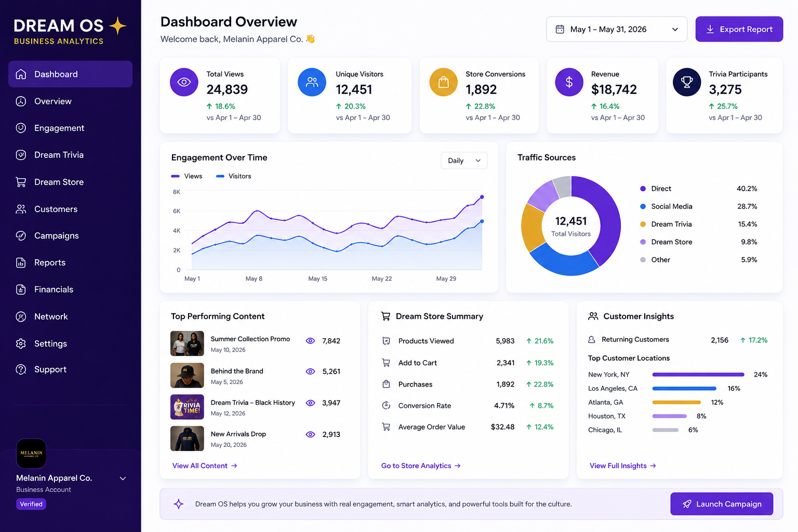Click eye icon for Behind the Brand
Screen dimensions: 798x532
pos(310,371)
